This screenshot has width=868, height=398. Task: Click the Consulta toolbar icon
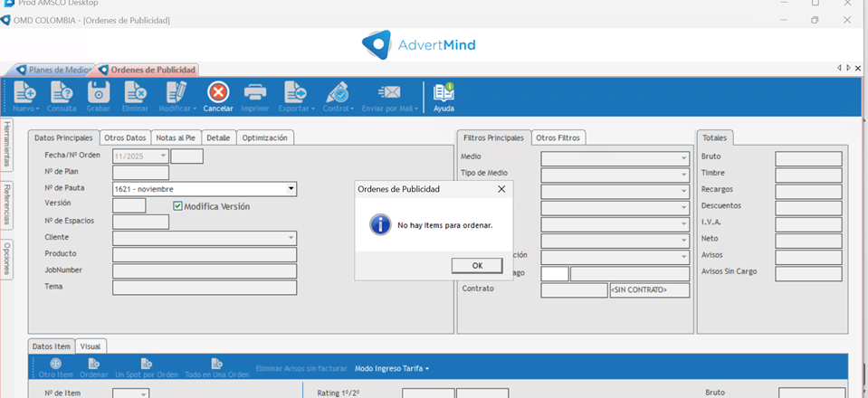tap(62, 92)
